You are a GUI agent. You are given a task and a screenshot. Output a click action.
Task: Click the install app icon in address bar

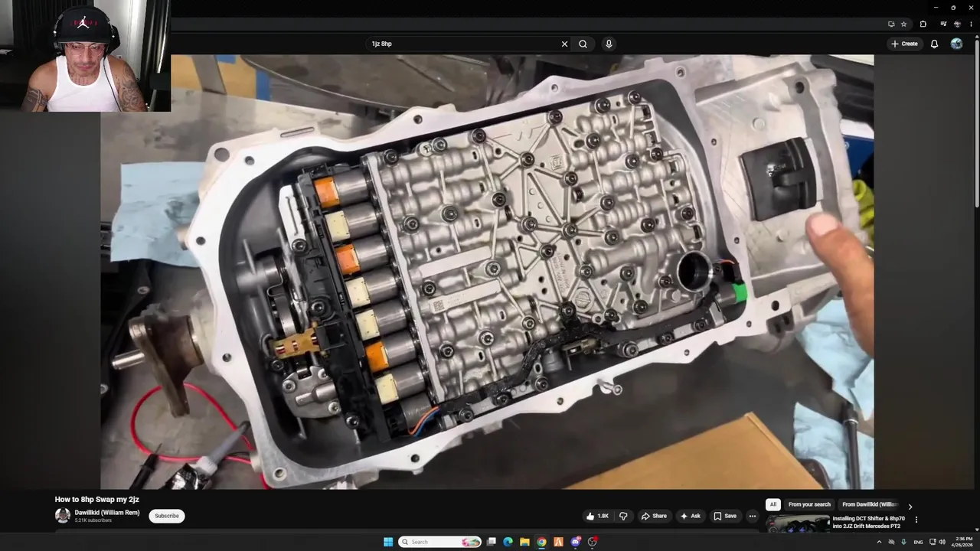(x=891, y=24)
